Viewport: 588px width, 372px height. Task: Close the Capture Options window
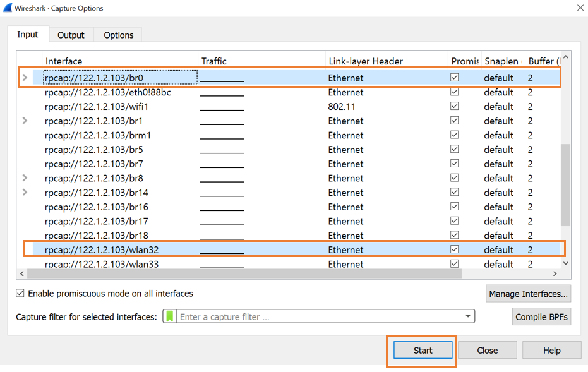point(580,8)
